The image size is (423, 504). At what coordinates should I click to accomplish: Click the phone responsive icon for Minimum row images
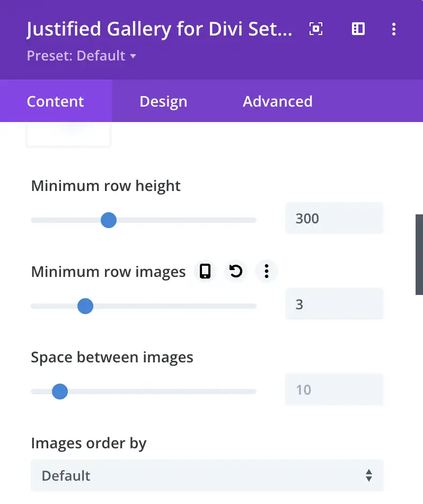205,272
